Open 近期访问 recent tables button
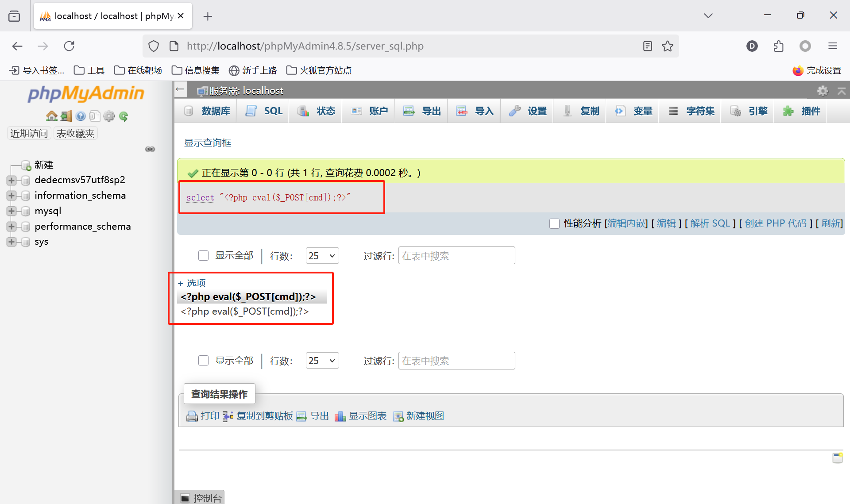Viewport: 850px width, 504px height. click(29, 133)
